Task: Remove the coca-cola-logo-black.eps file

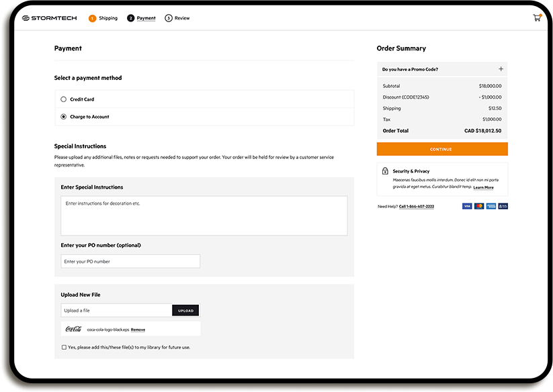Action: tap(138, 329)
